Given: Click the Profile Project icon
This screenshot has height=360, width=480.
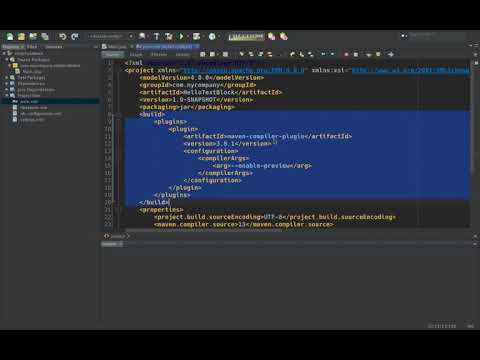Looking at the screenshot, I should 212,36.
